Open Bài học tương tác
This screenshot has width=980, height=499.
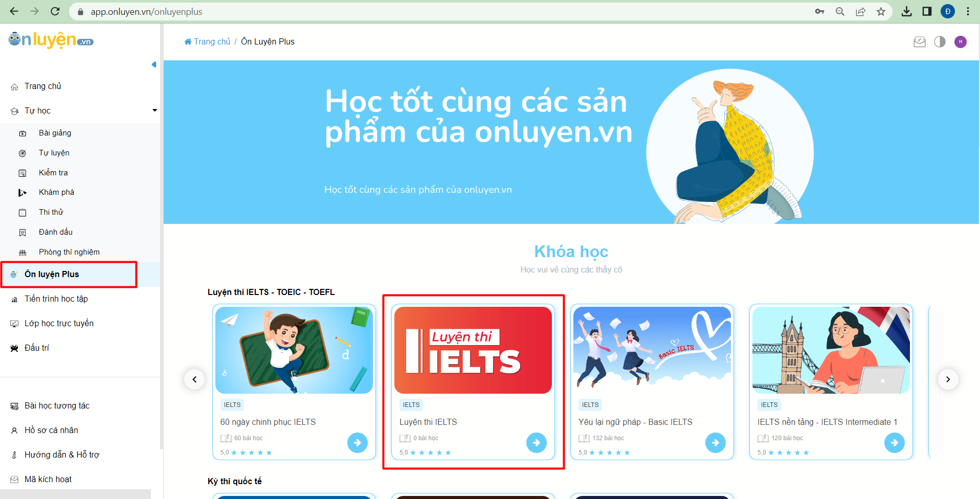point(57,406)
